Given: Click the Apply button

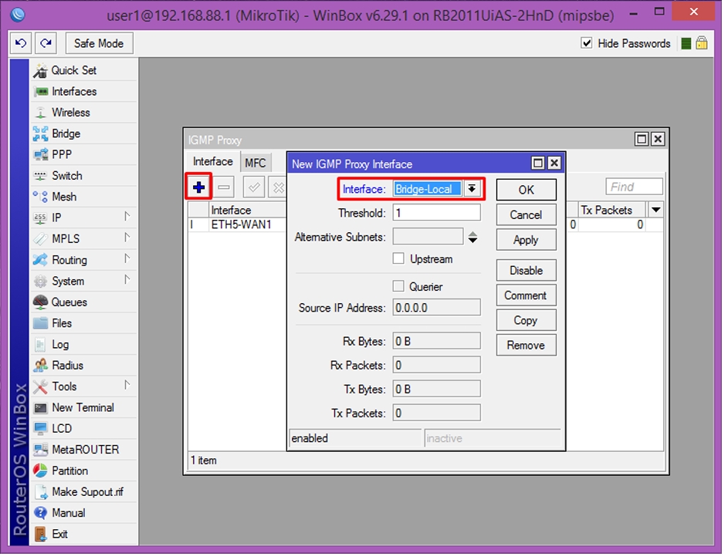Looking at the screenshot, I should coord(526,240).
